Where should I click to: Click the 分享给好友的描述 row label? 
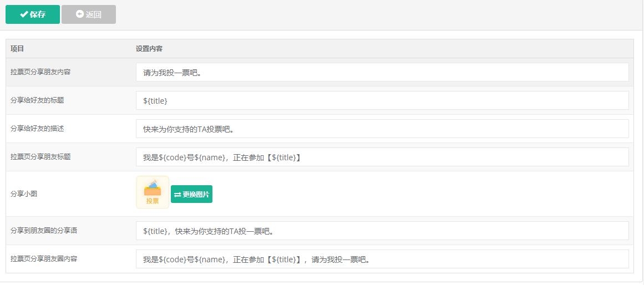point(37,129)
